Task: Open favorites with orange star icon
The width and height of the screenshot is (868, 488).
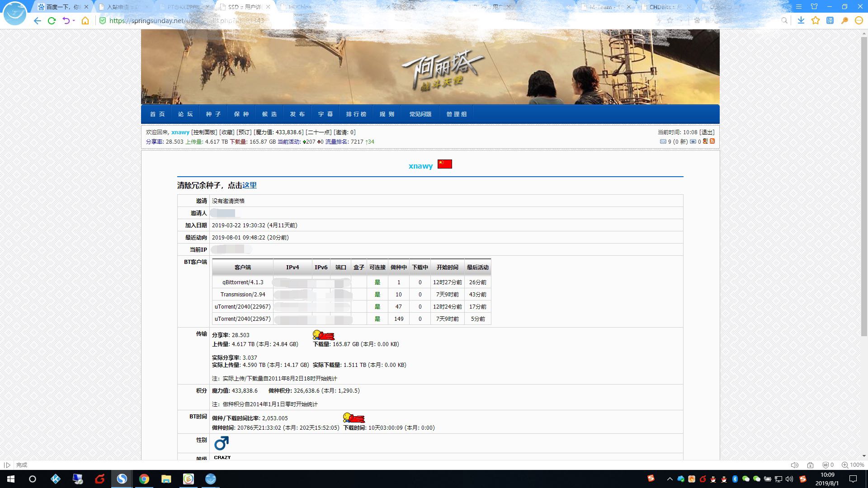Action: tap(815, 20)
